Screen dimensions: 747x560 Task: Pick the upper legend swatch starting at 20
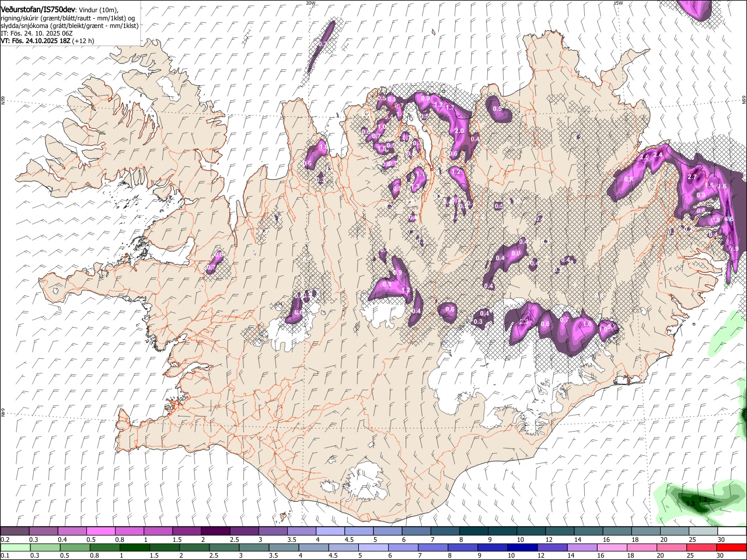point(675,531)
